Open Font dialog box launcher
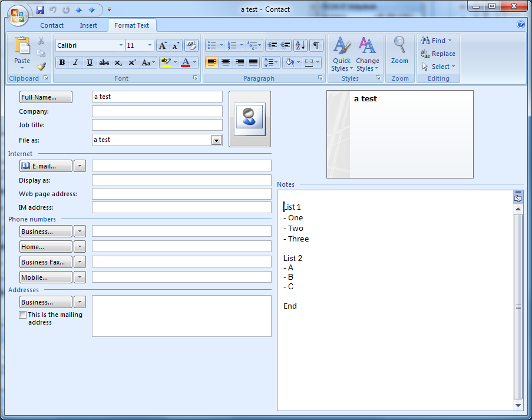Image resolution: width=532 pixels, height=420 pixels. click(196, 78)
